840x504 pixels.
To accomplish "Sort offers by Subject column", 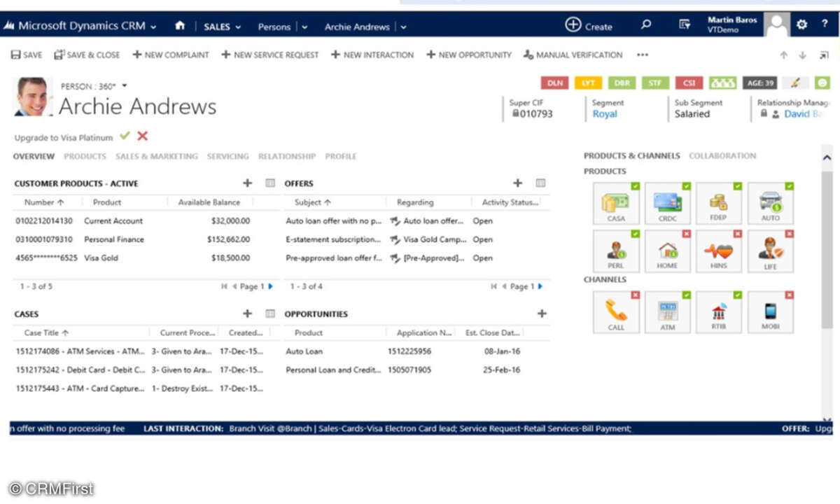I will tap(313, 202).
